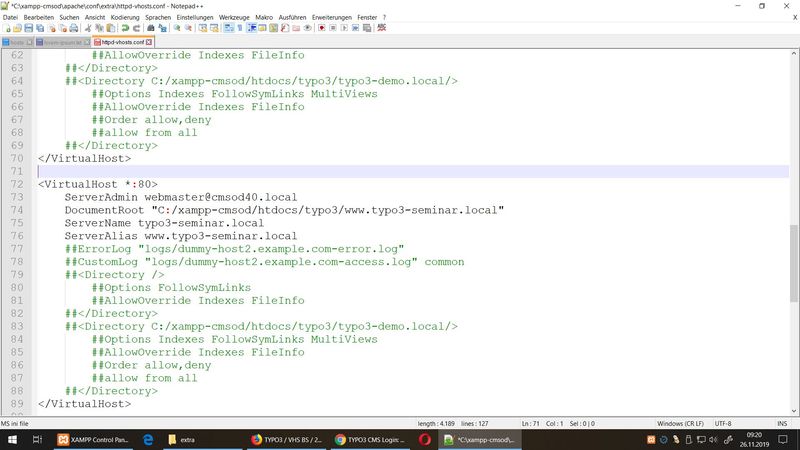Screen dimensions: 800x450
Task: Click the Zoom in toolbar icon
Action: [x=177, y=29]
